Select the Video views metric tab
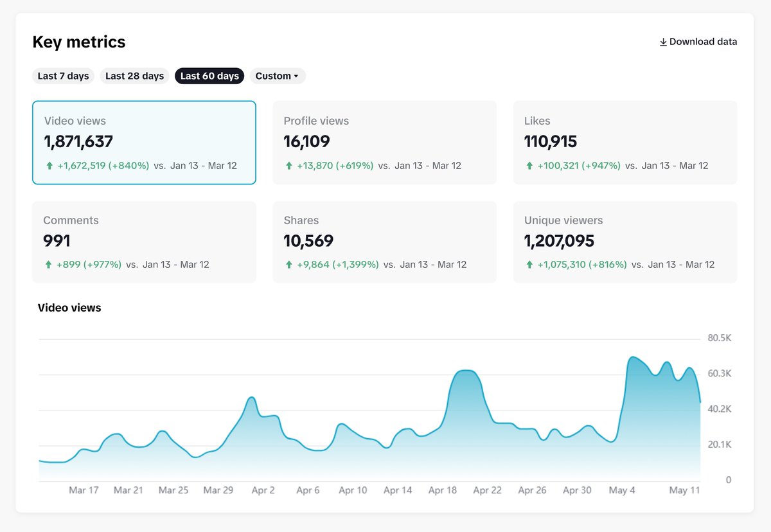Screen dimensions: 771x532 point(144,142)
